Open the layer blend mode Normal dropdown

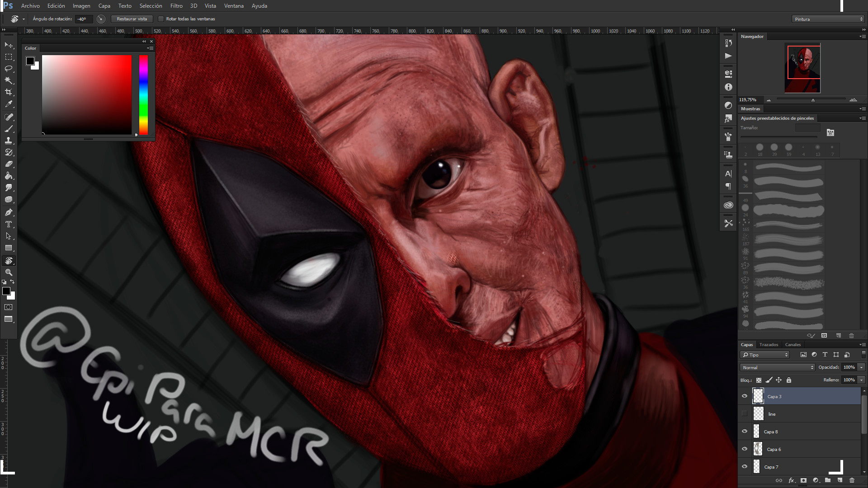click(x=777, y=367)
